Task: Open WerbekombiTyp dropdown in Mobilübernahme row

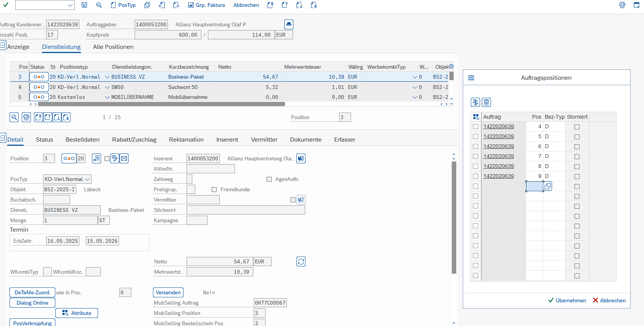Action: click(x=415, y=97)
